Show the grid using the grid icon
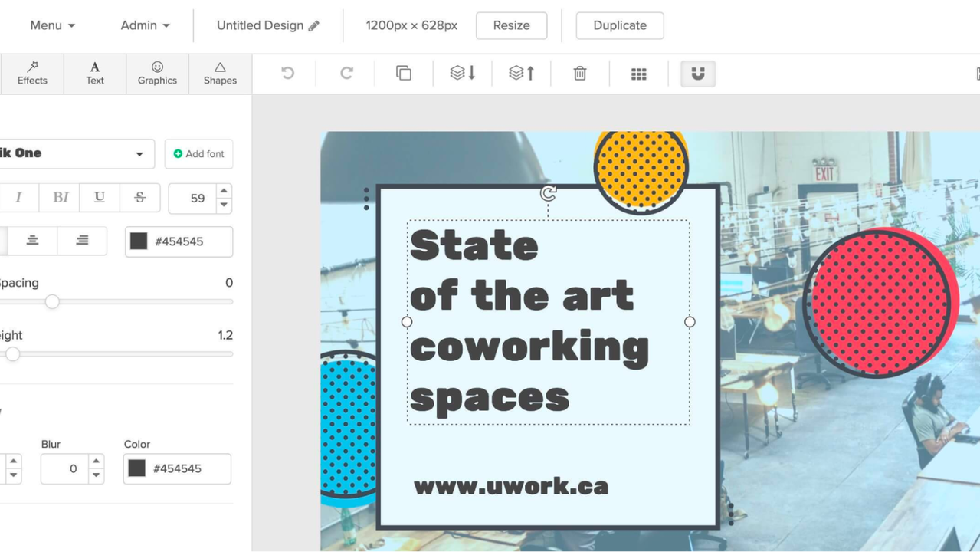 [638, 74]
